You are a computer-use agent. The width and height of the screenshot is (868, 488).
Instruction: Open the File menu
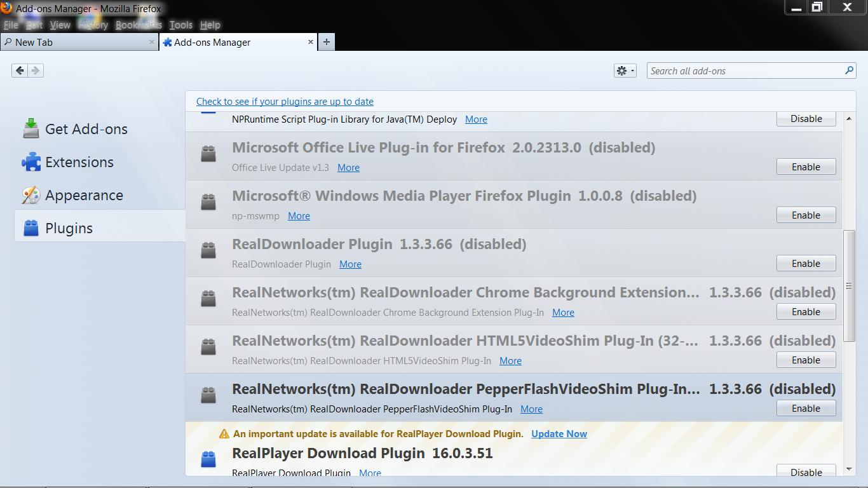(11, 25)
